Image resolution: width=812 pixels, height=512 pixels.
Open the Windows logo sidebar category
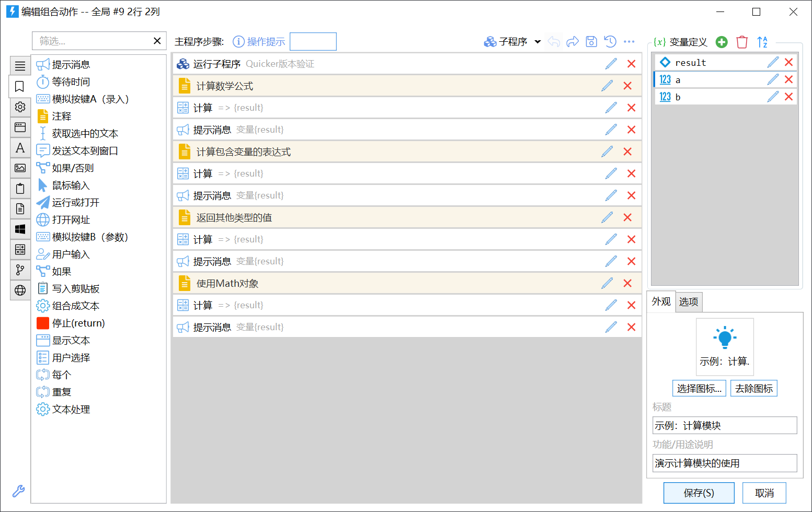20,229
